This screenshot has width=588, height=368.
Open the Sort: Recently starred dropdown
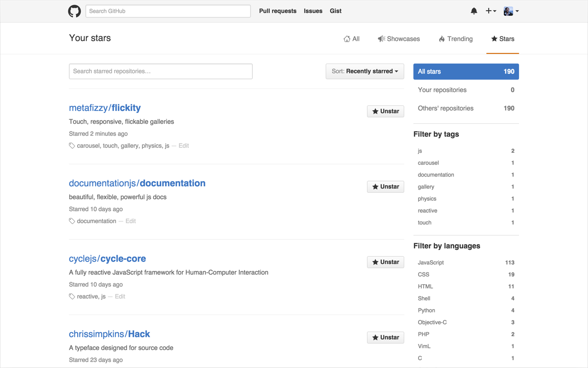point(365,71)
